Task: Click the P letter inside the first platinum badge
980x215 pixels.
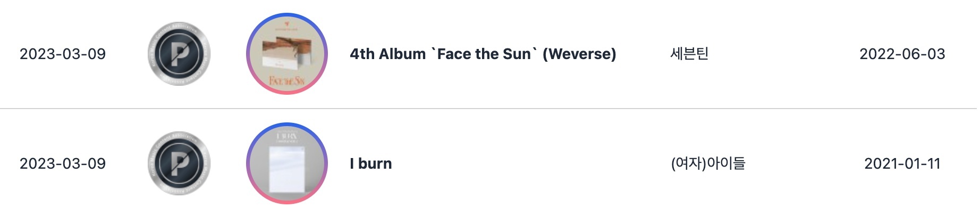Action: (180, 54)
